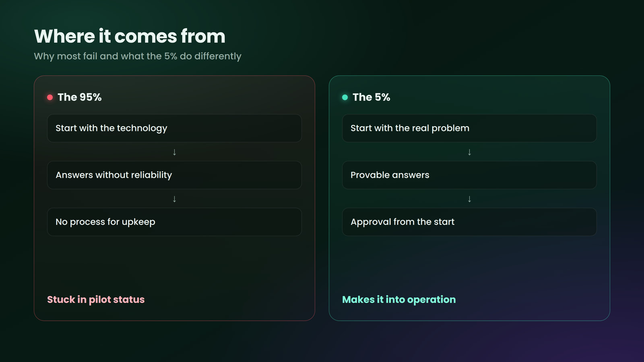Click the Makes it into operation text
Viewport: 644px width, 362px height.
point(399,300)
